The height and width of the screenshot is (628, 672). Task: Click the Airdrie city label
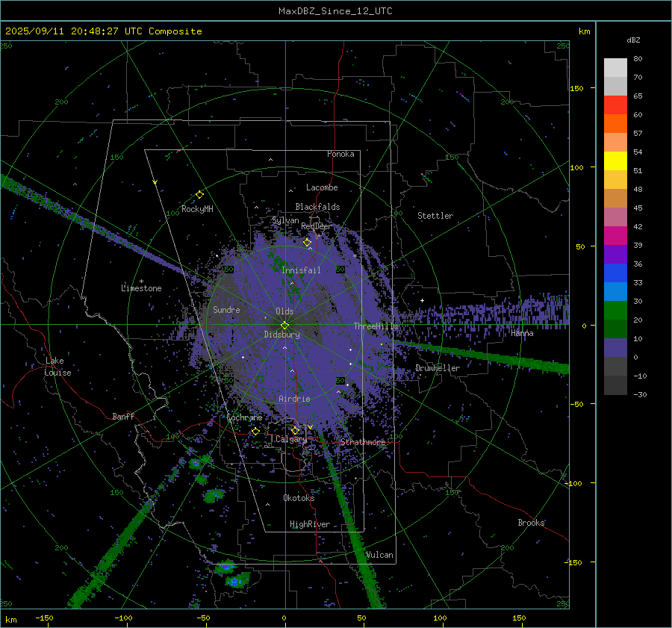point(294,399)
